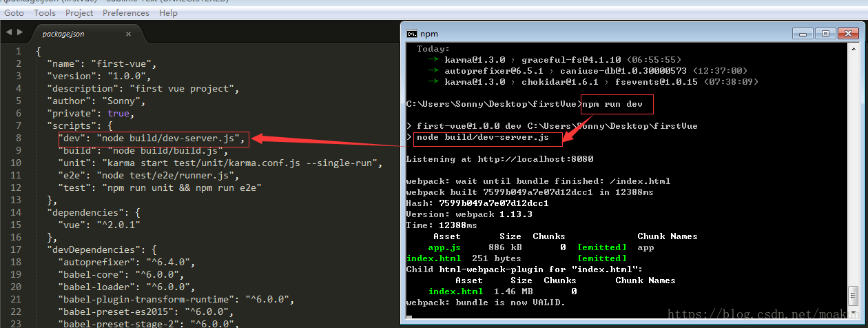Click the "Today:" line in npm console

[433, 49]
